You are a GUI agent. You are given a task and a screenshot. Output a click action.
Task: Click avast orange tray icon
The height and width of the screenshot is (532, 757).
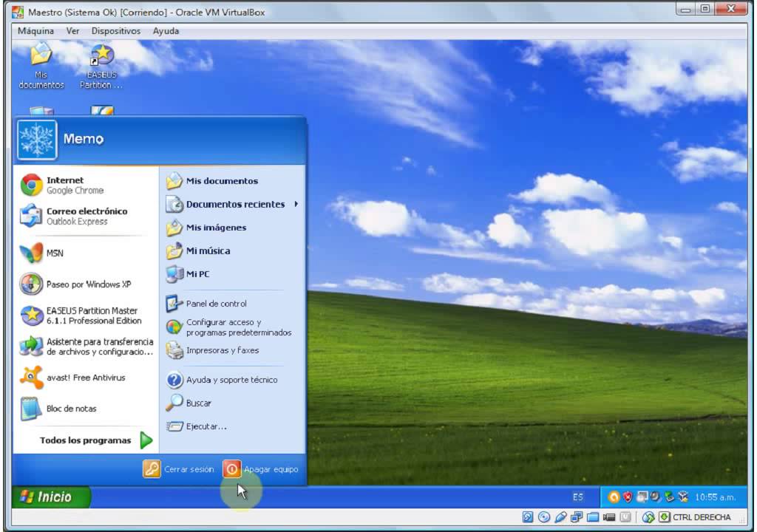click(x=614, y=497)
